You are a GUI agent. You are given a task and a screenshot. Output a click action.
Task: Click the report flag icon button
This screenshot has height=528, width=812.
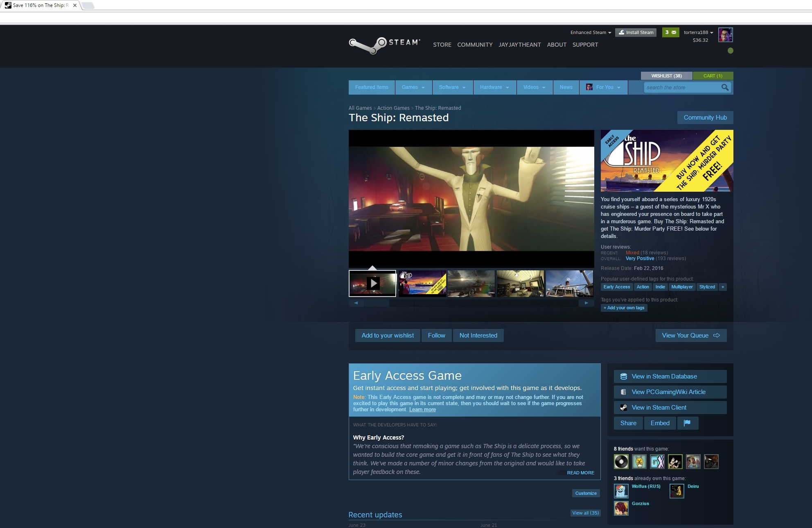(687, 423)
